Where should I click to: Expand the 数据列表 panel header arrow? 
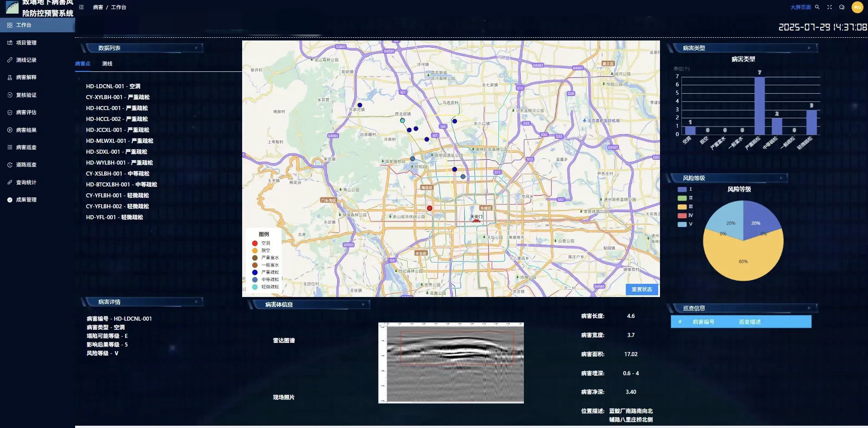point(196,48)
